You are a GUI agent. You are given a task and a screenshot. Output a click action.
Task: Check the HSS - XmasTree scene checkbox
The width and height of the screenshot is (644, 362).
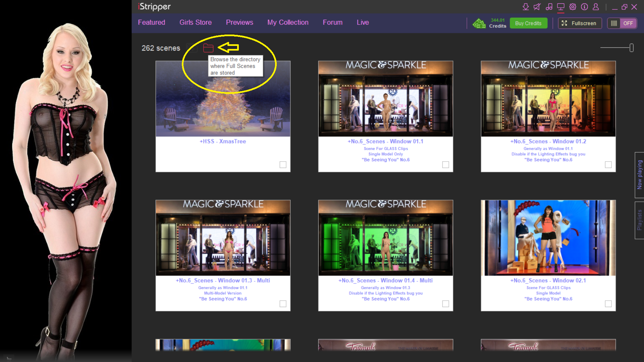(283, 165)
